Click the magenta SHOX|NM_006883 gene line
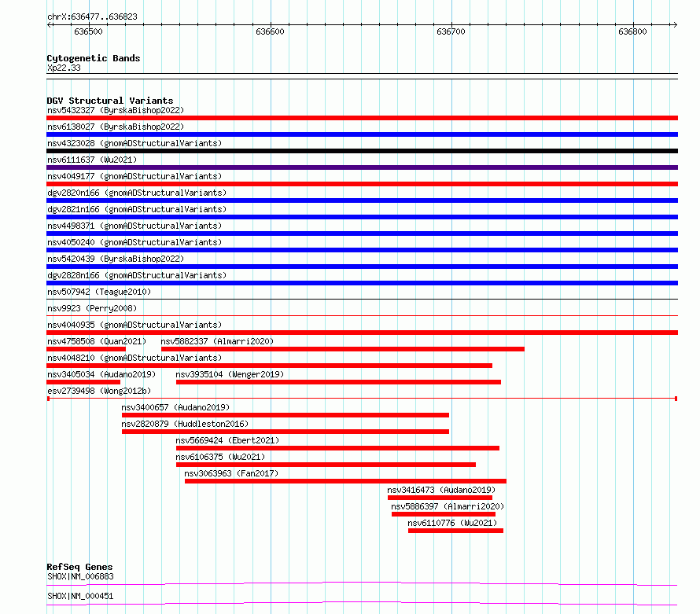 tap(362, 583)
